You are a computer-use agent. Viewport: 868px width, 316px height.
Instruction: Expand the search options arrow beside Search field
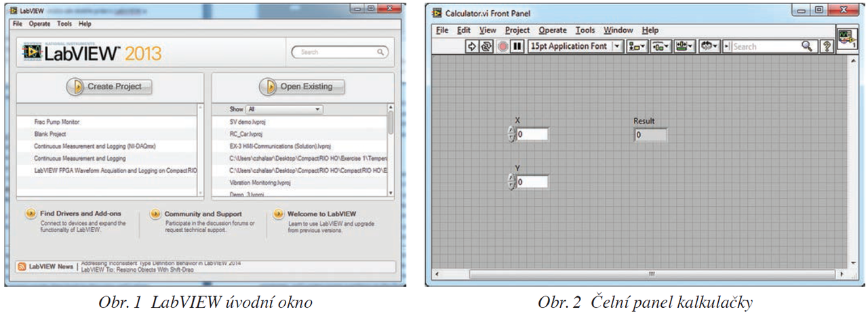[727, 47]
